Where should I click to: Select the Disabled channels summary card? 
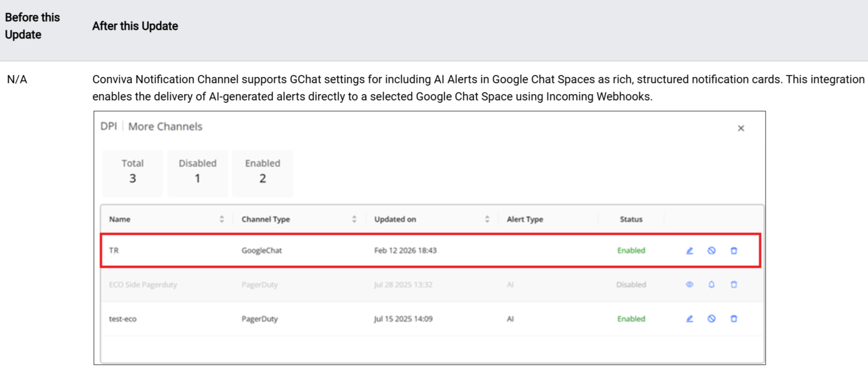[x=197, y=173]
